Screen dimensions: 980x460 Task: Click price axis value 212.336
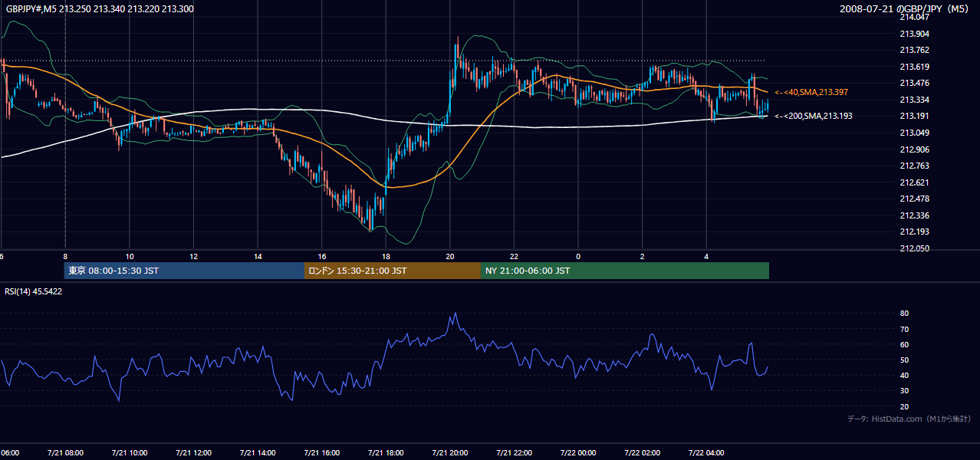coord(914,215)
